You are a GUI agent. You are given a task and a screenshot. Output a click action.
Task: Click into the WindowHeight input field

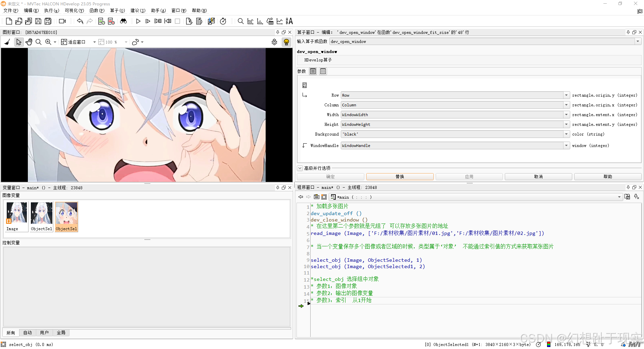pos(452,124)
